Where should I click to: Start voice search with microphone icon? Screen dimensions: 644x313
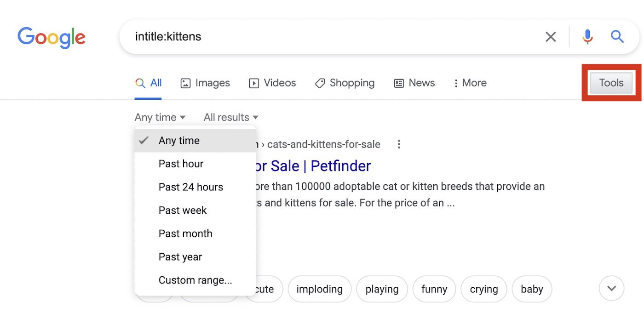click(x=587, y=37)
